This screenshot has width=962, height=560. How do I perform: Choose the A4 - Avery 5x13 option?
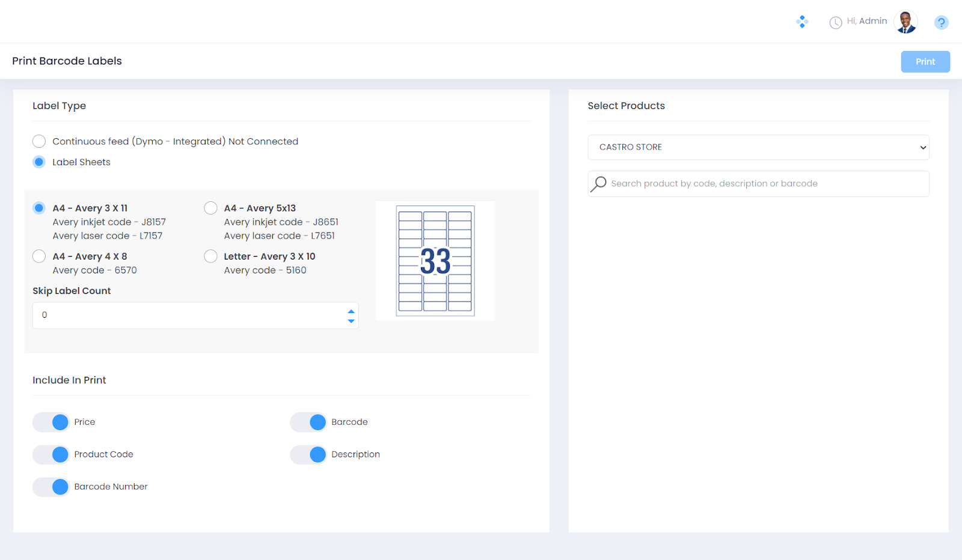(x=210, y=208)
